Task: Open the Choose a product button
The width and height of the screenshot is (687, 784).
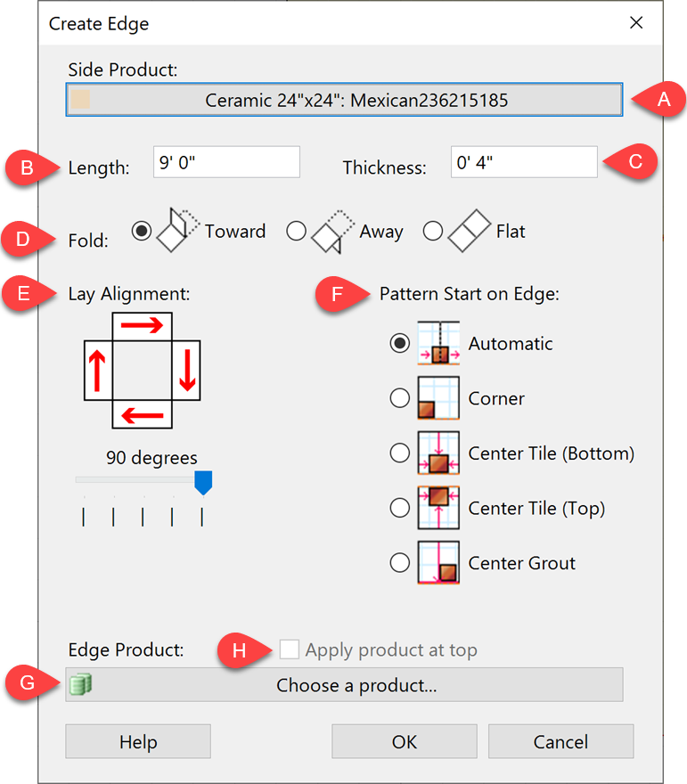Action: tap(344, 684)
